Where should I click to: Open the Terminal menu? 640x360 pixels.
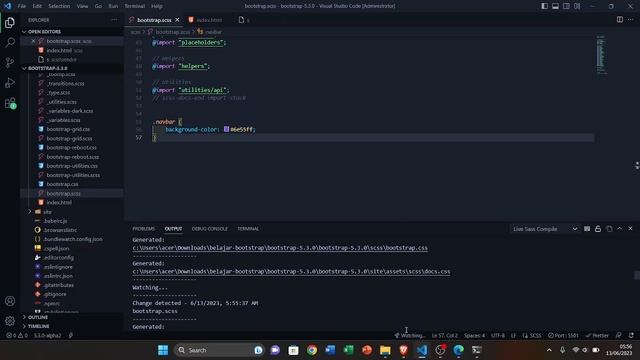pos(135,6)
